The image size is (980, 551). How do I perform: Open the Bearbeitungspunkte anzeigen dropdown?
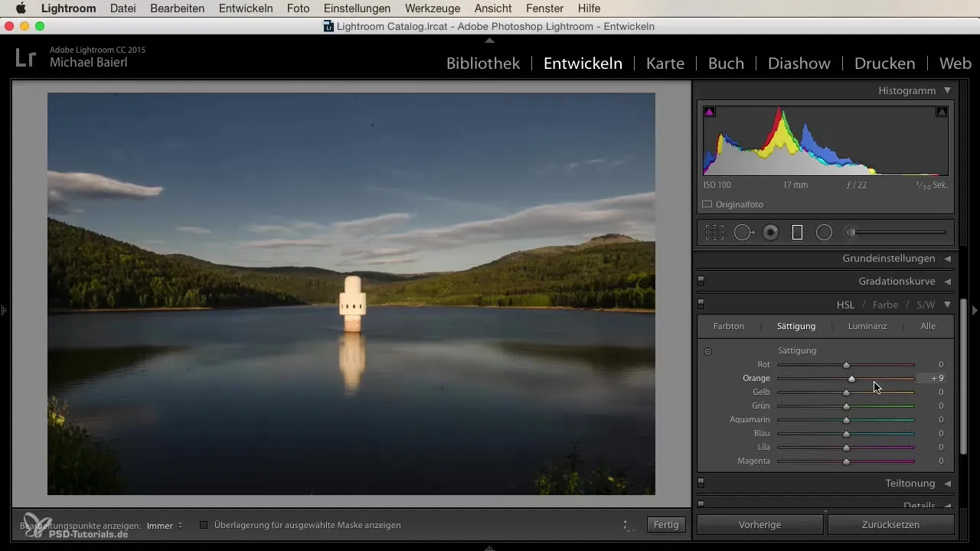164,526
